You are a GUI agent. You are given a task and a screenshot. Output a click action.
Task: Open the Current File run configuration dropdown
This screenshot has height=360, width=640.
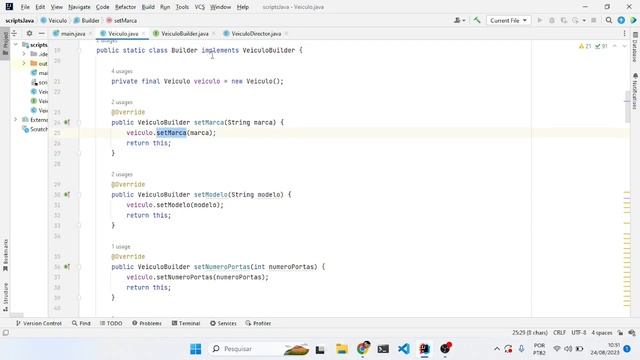point(508,20)
